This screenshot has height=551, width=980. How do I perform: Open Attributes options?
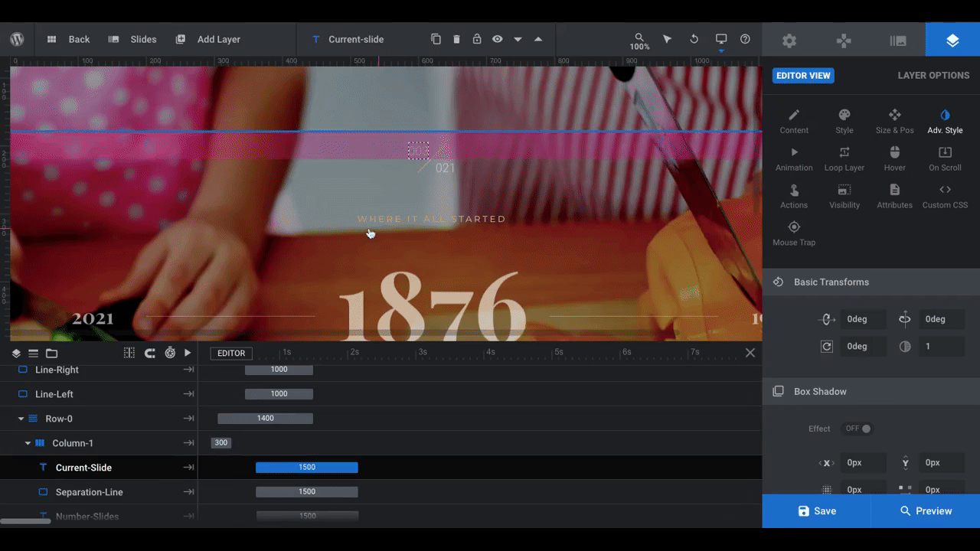pos(894,196)
